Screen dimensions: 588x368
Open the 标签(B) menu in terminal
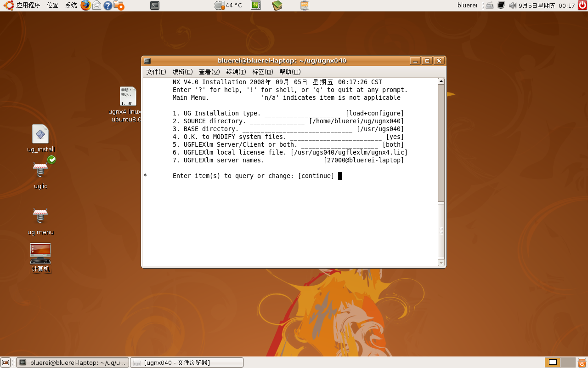263,72
